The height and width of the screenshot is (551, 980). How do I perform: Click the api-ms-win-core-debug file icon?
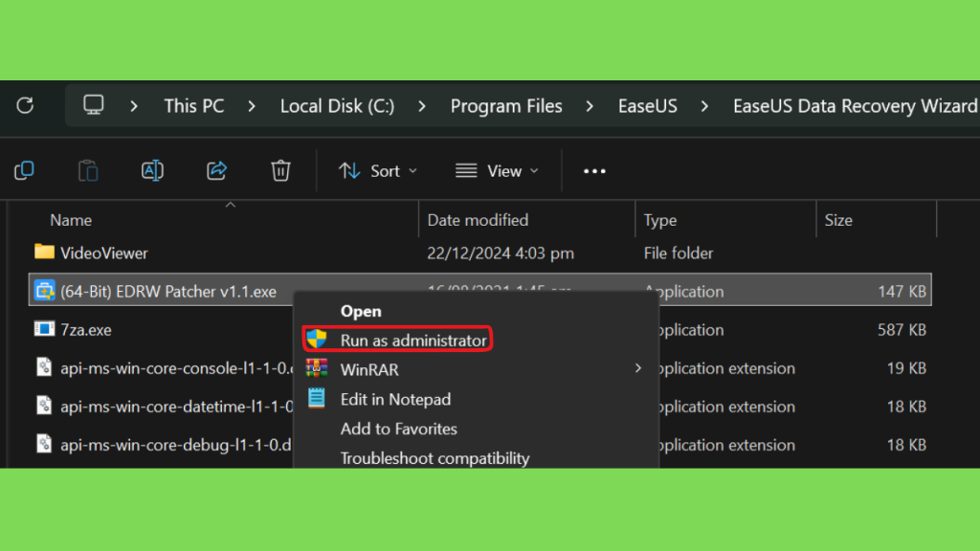coord(44,444)
